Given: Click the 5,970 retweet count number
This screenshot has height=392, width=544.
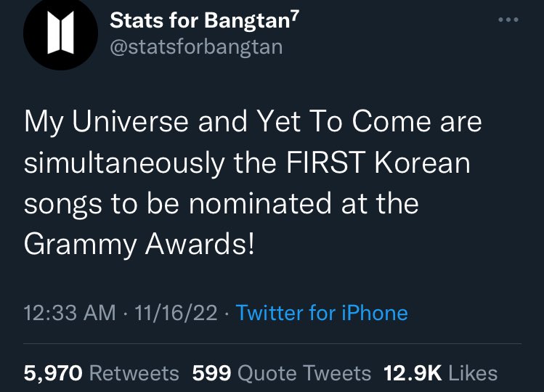Looking at the screenshot, I should click(x=53, y=373).
